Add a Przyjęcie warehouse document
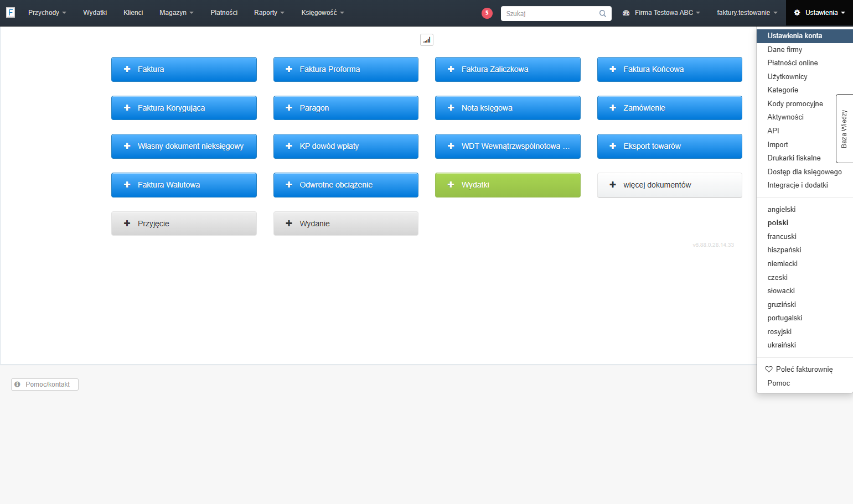853x504 pixels. point(184,224)
